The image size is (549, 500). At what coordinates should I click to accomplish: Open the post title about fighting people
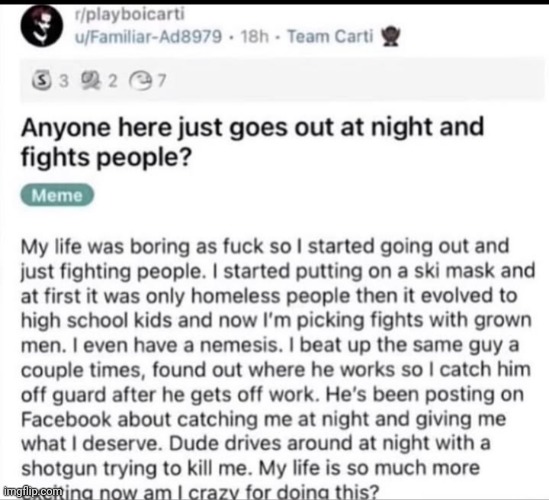pyautogui.click(x=252, y=142)
